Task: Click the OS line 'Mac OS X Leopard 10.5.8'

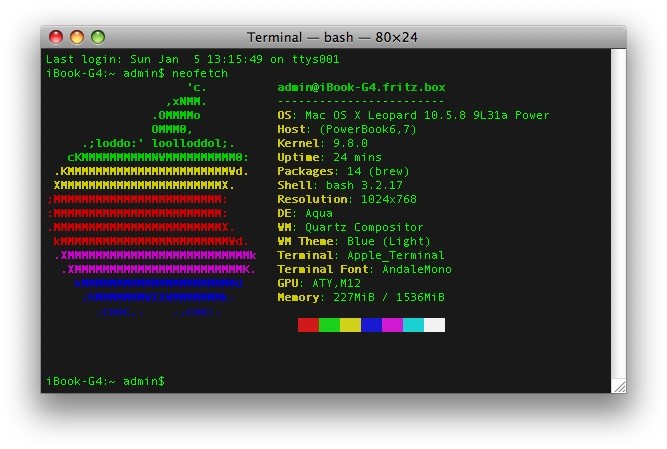Action: 413,115
